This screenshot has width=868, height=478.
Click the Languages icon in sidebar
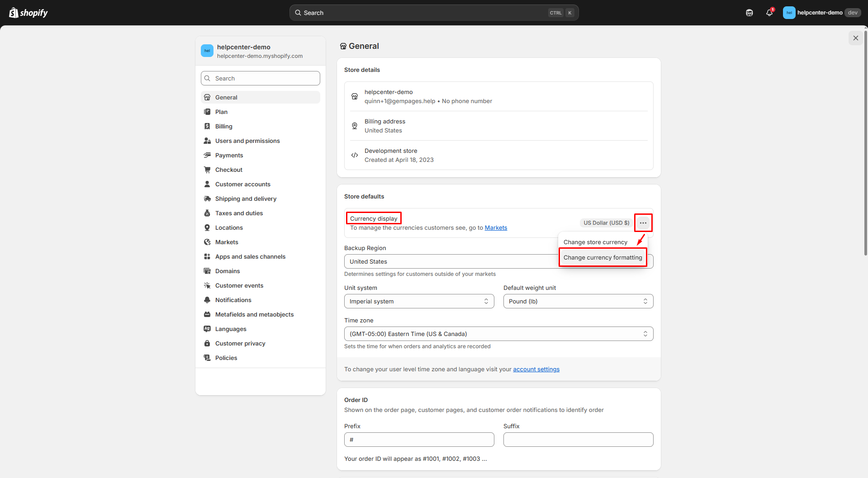(207, 329)
